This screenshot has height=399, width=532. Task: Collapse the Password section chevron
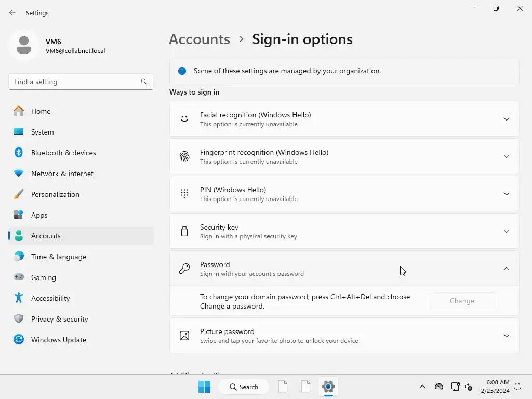pos(506,269)
